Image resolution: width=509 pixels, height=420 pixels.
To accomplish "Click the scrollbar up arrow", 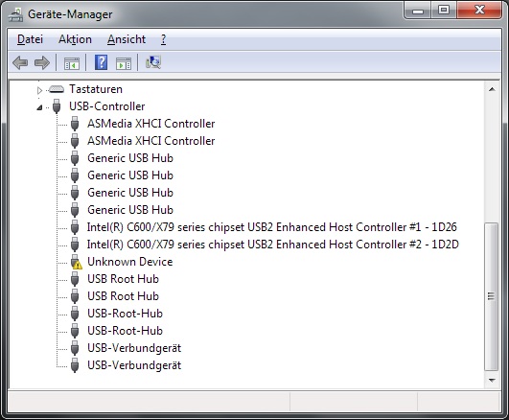I will (492, 89).
